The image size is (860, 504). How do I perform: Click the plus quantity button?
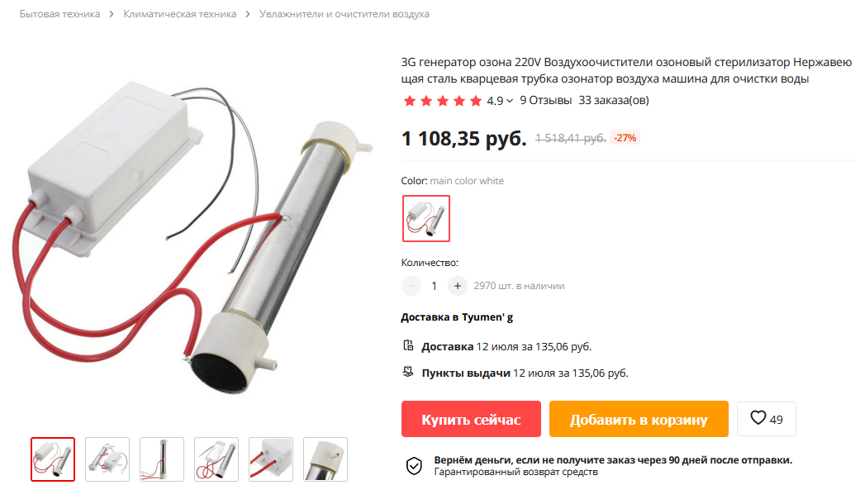pyautogui.click(x=457, y=286)
